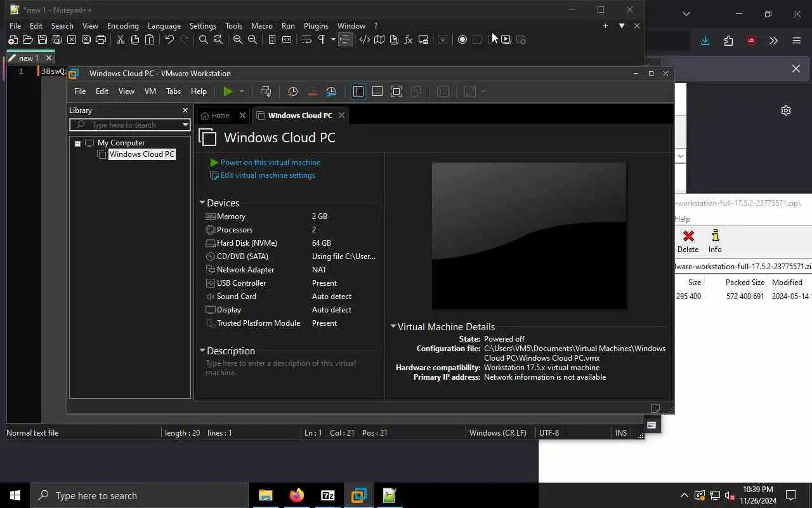
Task: Take a snapshot of this virtual machine
Action: pyautogui.click(x=292, y=91)
